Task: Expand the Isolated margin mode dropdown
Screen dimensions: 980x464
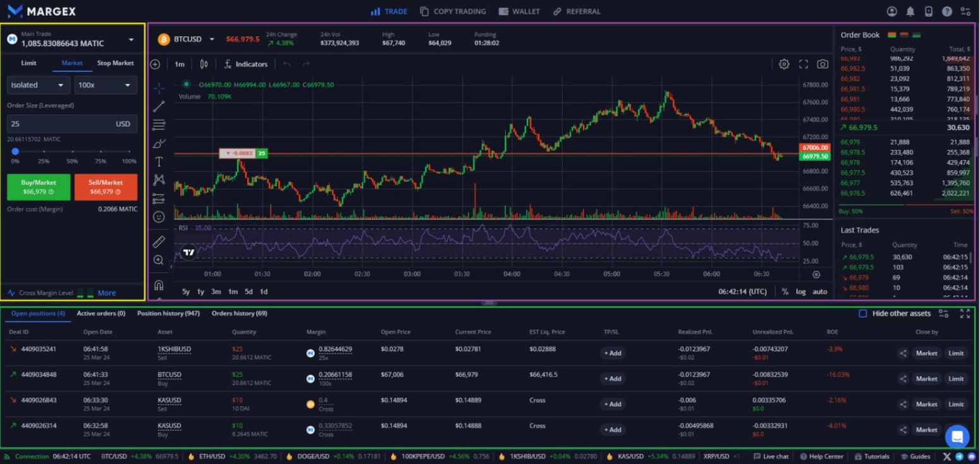Action: click(38, 85)
